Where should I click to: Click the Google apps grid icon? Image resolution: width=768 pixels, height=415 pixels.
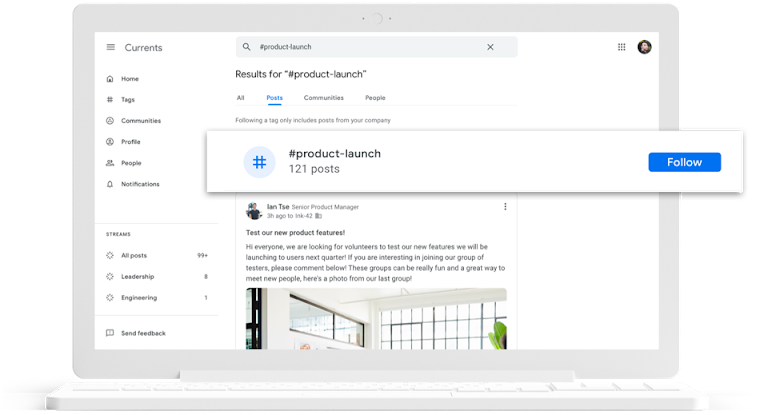coord(622,47)
